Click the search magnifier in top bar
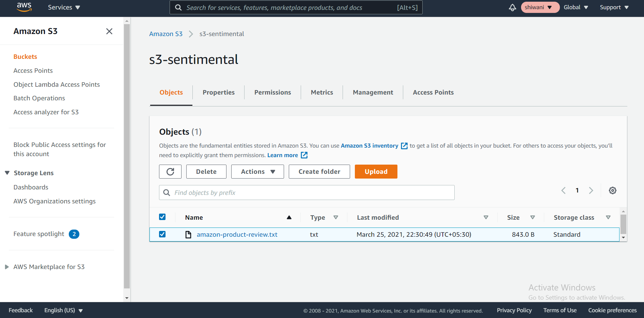644x318 pixels. pyautogui.click(x=178, y=7)
